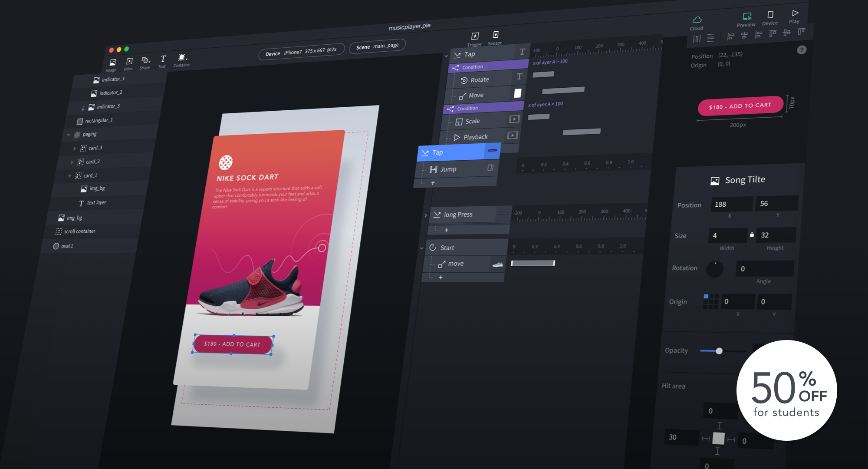Edit the Origin X field
Image resolution: width=868 pixels, height=469 pixels.
coord(738,301)
